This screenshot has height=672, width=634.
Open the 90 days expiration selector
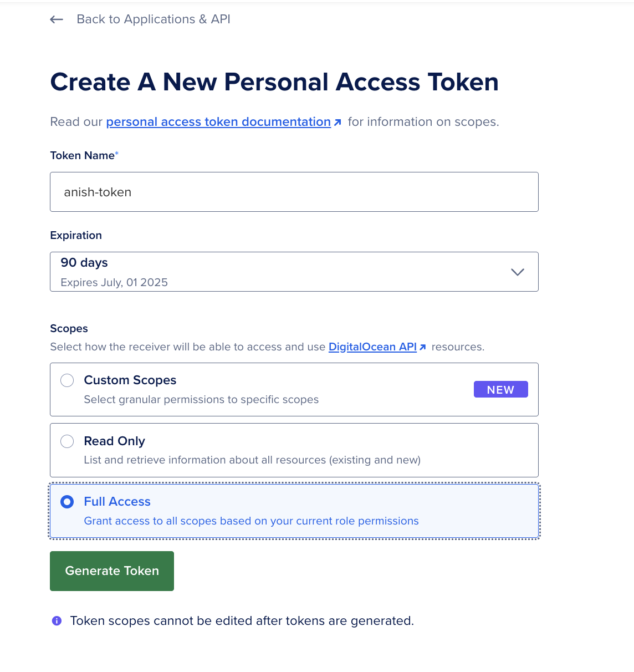click(x=294, y=272)
